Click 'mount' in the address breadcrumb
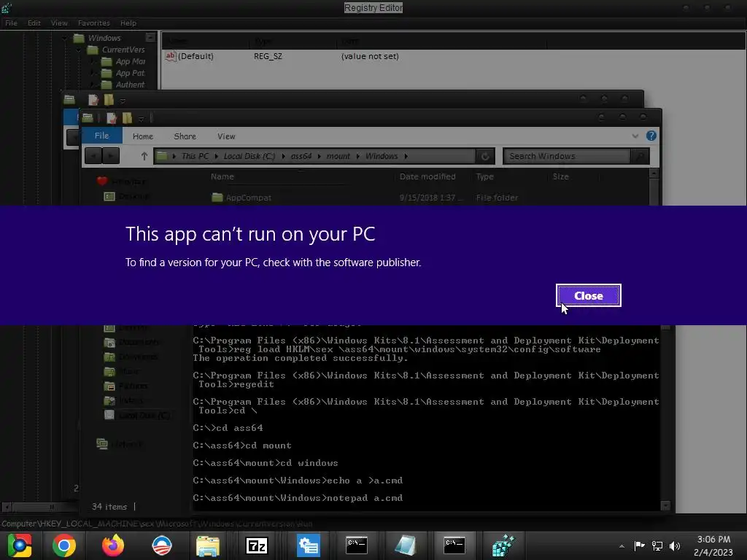 [x=338, y=156]
